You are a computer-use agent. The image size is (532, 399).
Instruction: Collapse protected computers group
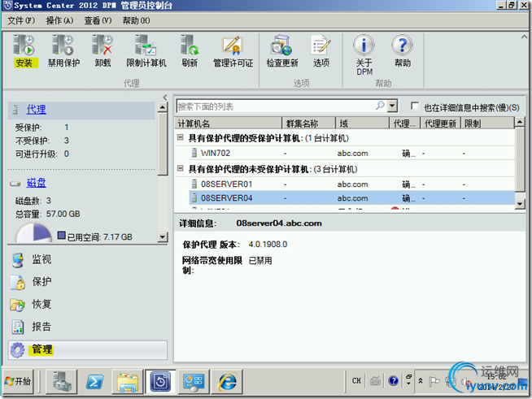[181, 137]
